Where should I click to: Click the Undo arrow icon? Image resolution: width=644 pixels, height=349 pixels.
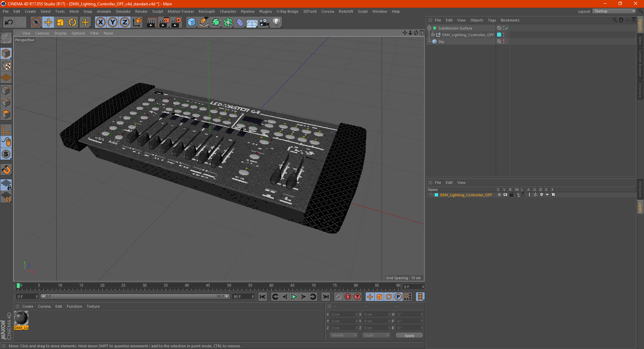click(x=9, y=22)
